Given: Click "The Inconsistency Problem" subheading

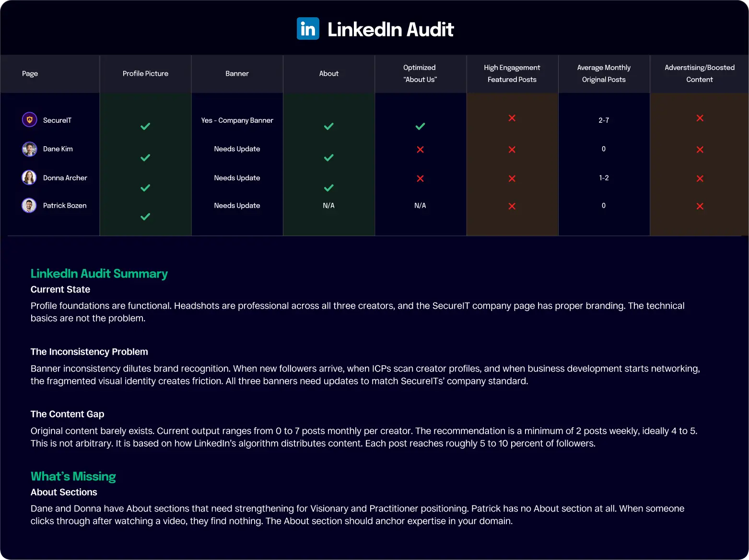Looking at the screenshot, I should pyautogui.click(x=89, y=352).
